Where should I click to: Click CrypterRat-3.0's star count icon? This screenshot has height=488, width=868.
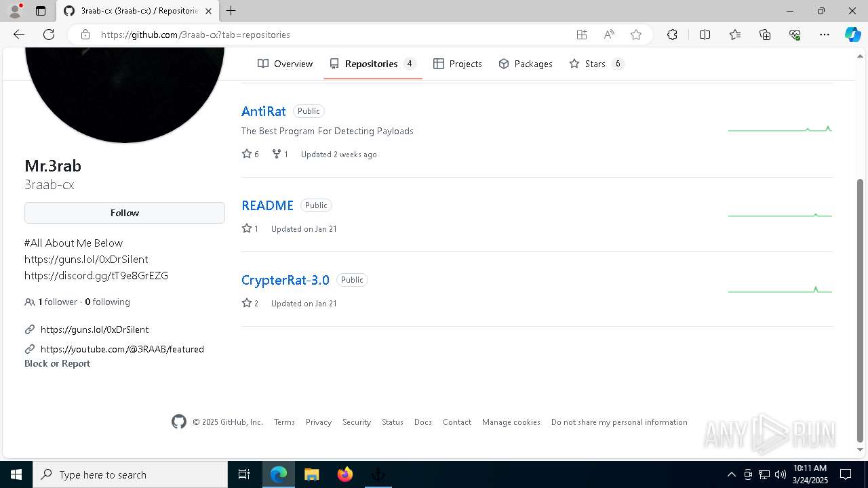click(x=247, y=303)
